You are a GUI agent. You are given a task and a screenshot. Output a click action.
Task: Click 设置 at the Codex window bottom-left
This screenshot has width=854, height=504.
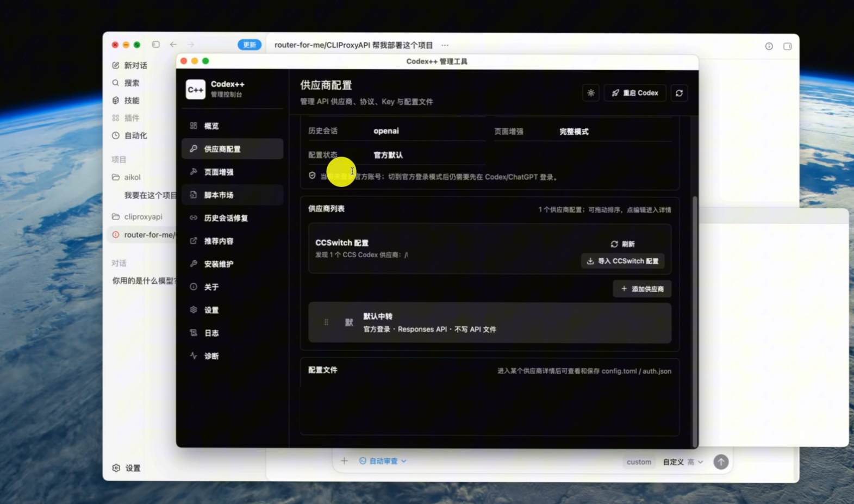[127, 468]
